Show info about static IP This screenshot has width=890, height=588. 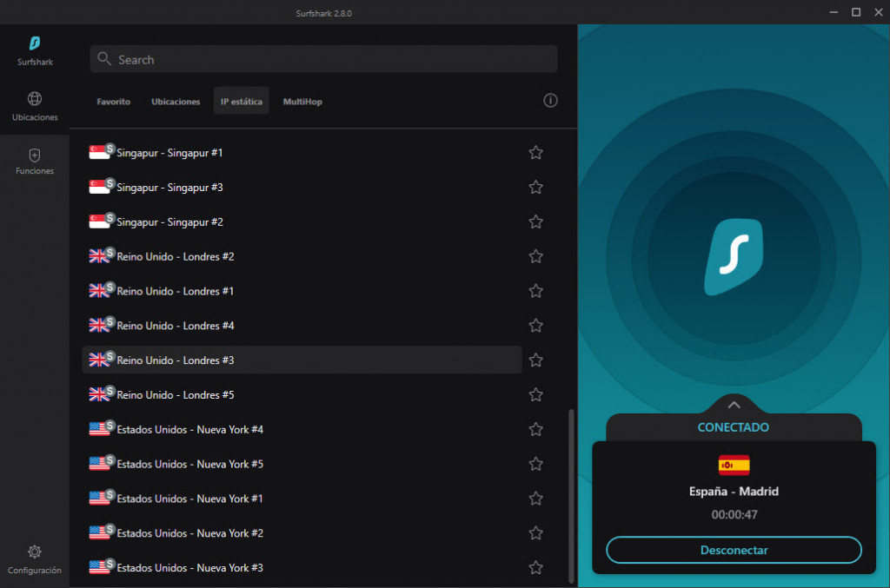[550, 101]
